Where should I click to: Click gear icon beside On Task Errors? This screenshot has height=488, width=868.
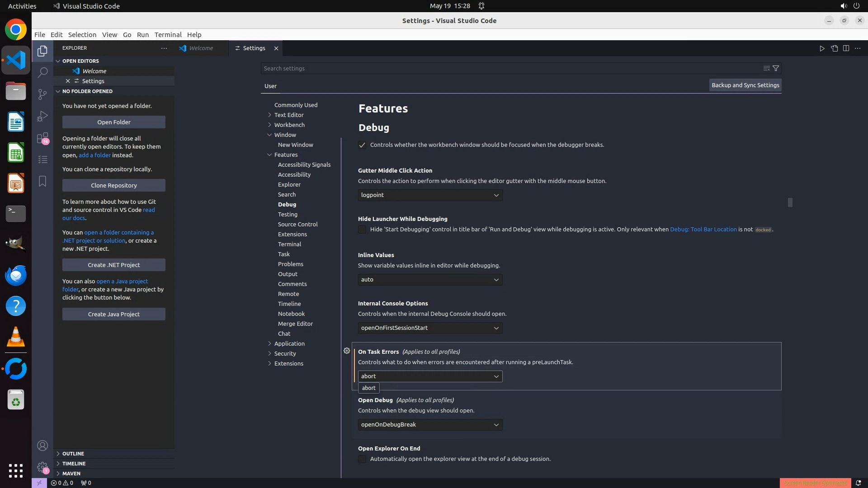pyautogui.click(x=347, y=351)
